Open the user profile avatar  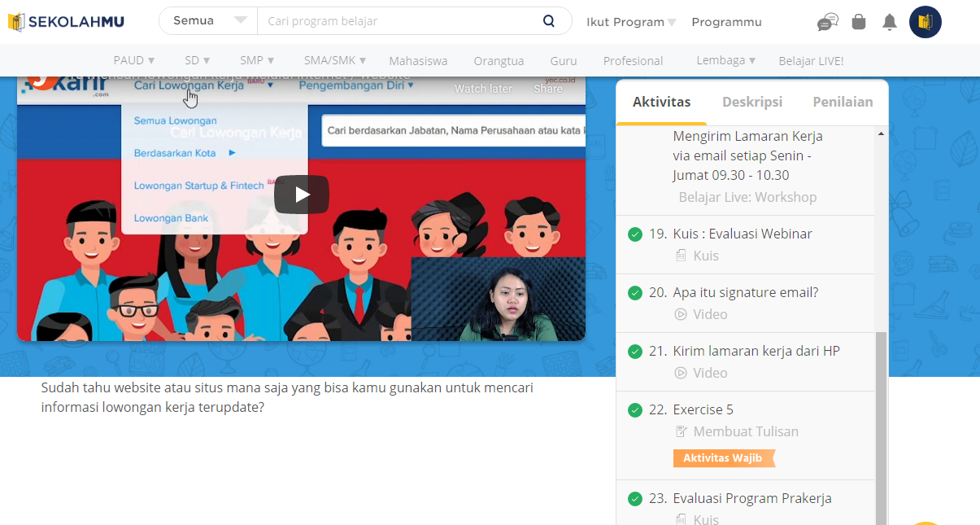926,22
